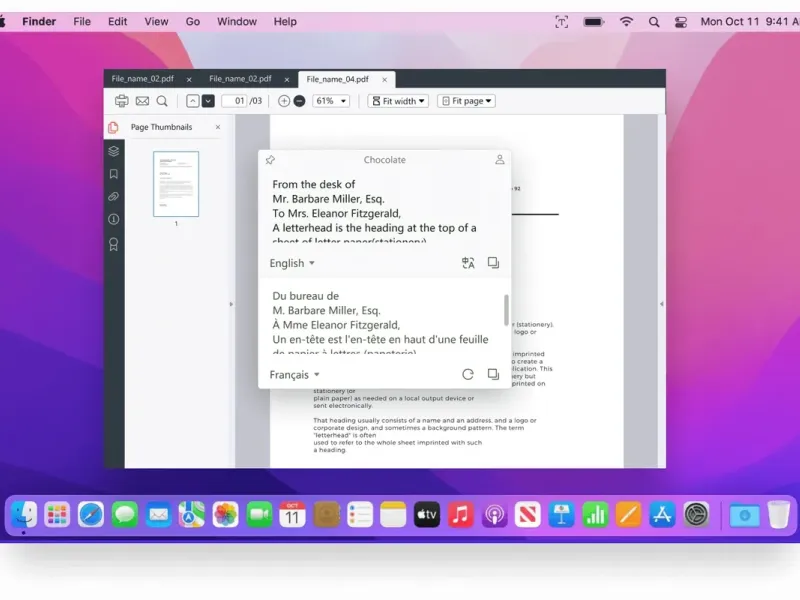Image resolution: width=800 pixels, height=600 pixels.
Task: Copy the English source text
Action: pos(493,263)
